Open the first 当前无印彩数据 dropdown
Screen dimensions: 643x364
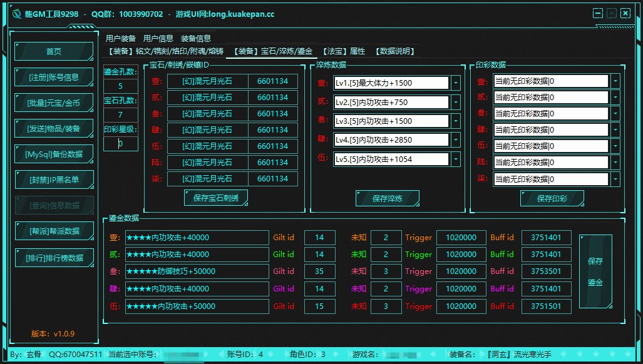tap(615, 81)
